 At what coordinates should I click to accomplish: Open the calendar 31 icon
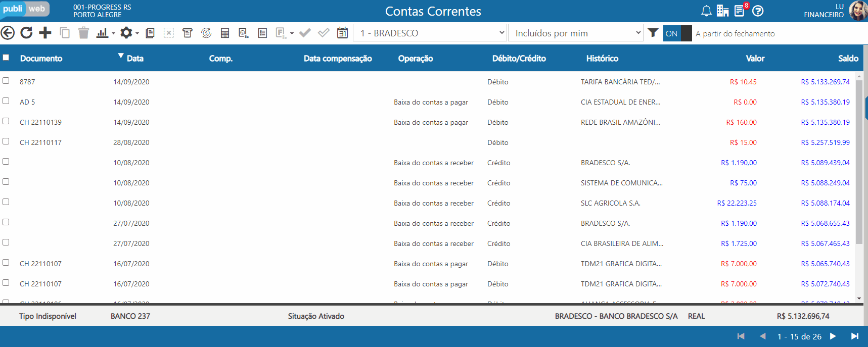point(343,33)
